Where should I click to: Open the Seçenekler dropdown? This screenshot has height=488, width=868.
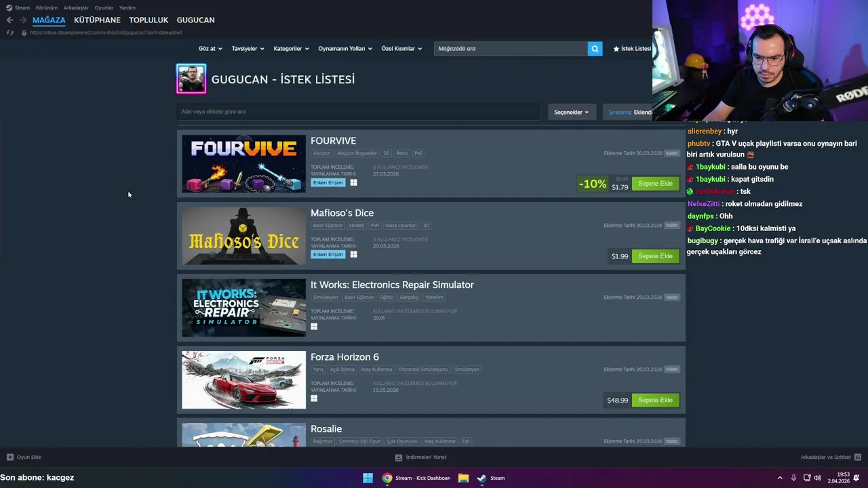[x=572, y=112]
